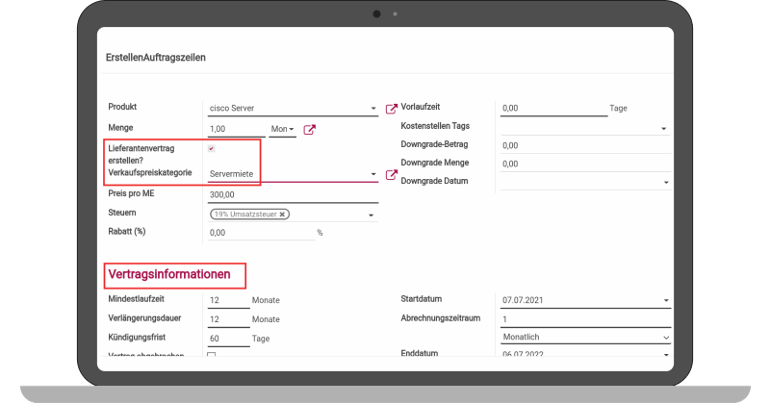Click the Mindestlaufzeit months field

tap(227, 300)
